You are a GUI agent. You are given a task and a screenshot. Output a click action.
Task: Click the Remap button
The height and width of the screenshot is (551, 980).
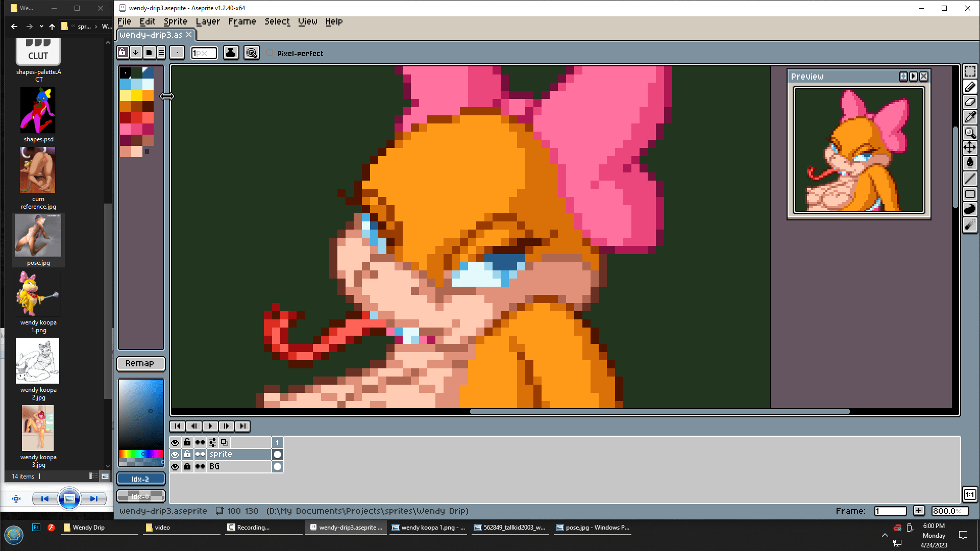coord(140,363)
